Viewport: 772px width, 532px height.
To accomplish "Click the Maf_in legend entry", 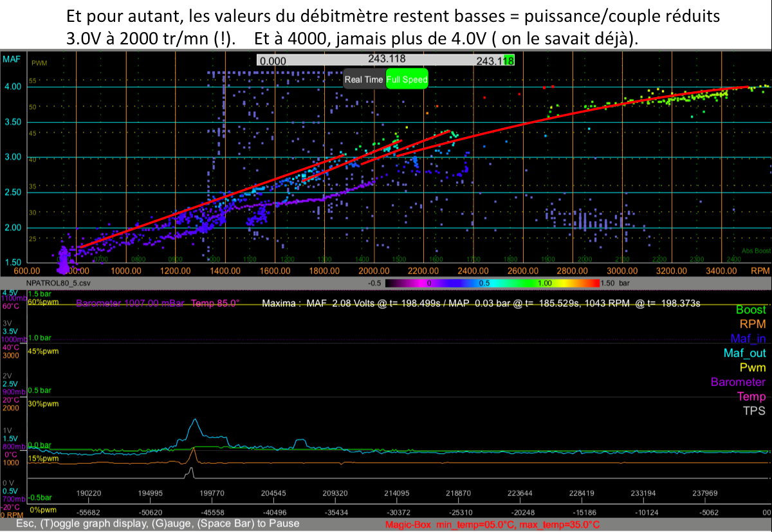I will click(x=748, y=339).
